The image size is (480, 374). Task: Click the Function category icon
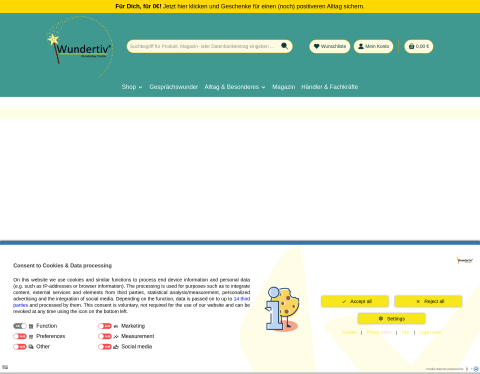[31, 326]
